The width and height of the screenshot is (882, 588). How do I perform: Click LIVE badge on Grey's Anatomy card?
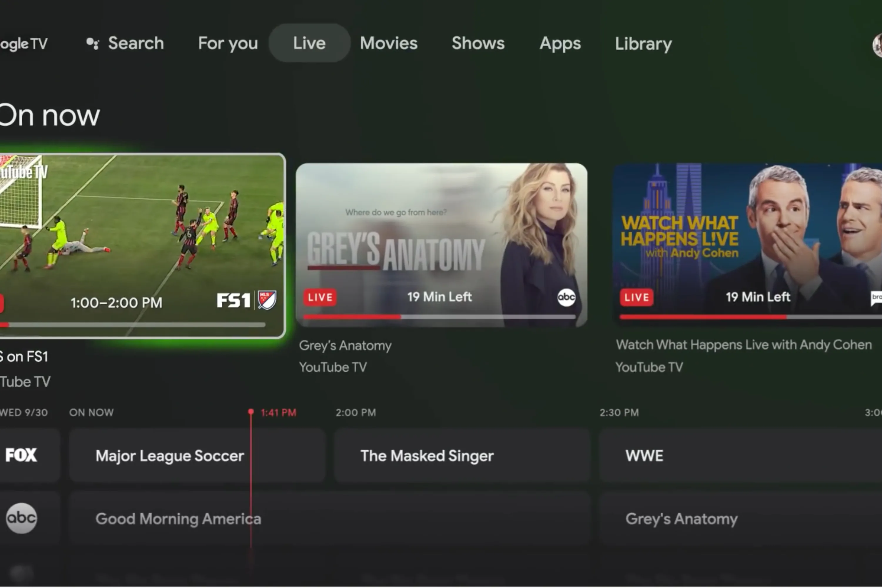(x=320, y=297)
